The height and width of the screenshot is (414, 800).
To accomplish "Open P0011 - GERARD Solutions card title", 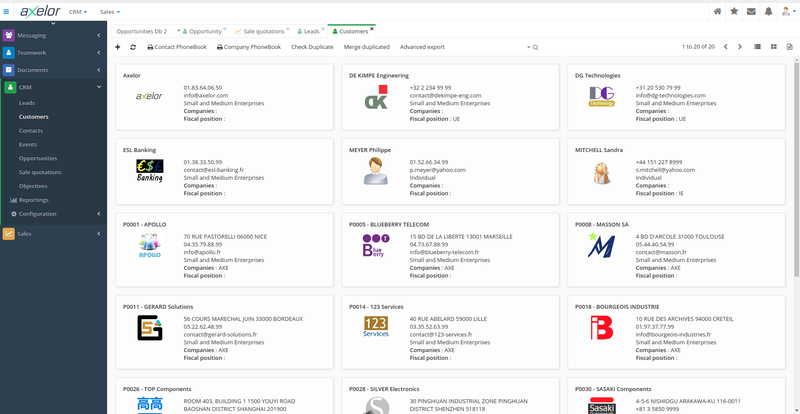I will (158, 307).
